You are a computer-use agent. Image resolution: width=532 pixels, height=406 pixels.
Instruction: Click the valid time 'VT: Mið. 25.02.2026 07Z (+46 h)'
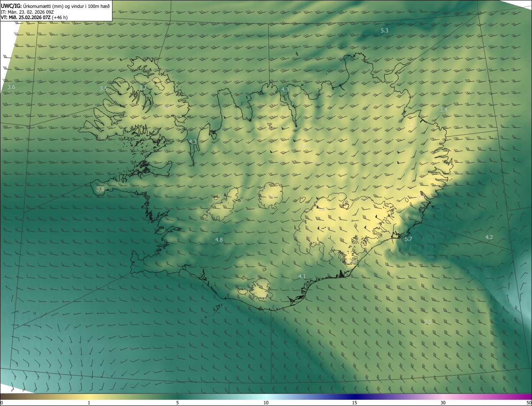(x=34, y=18)
